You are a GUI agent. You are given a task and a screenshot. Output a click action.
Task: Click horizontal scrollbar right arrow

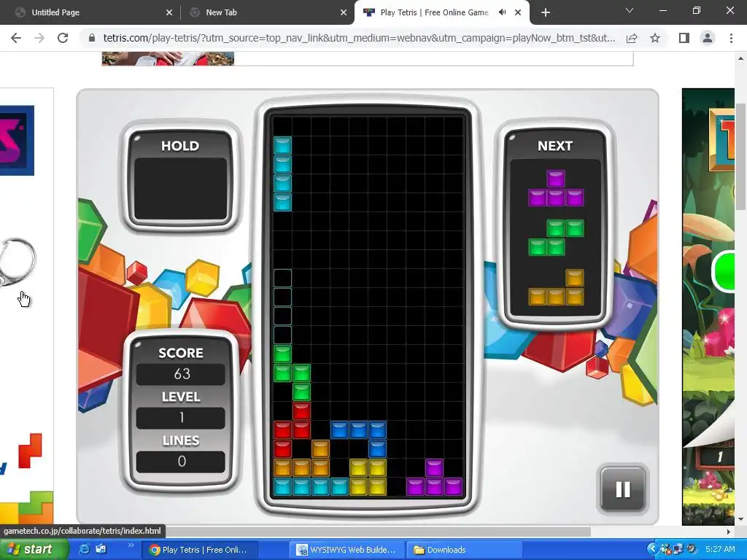coord(729,532)
